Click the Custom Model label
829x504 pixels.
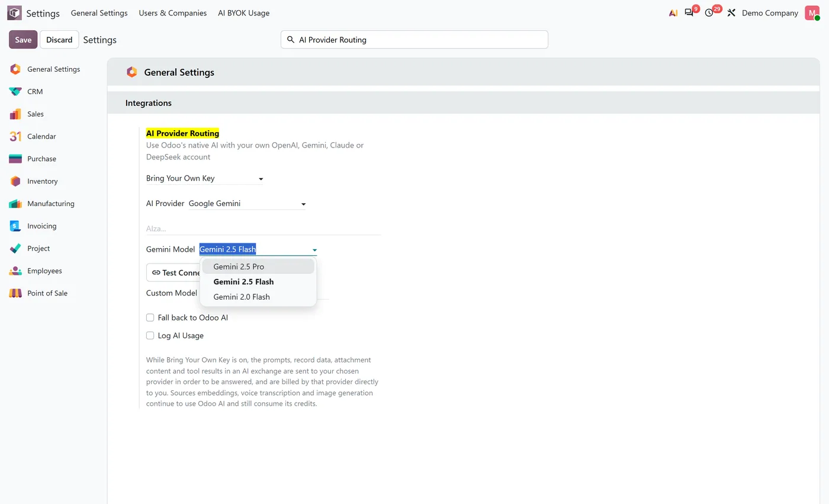172,293
